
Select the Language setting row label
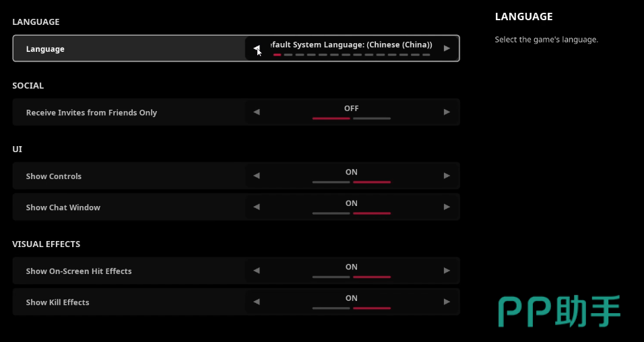pyautogui.click(x=45, y=49)
